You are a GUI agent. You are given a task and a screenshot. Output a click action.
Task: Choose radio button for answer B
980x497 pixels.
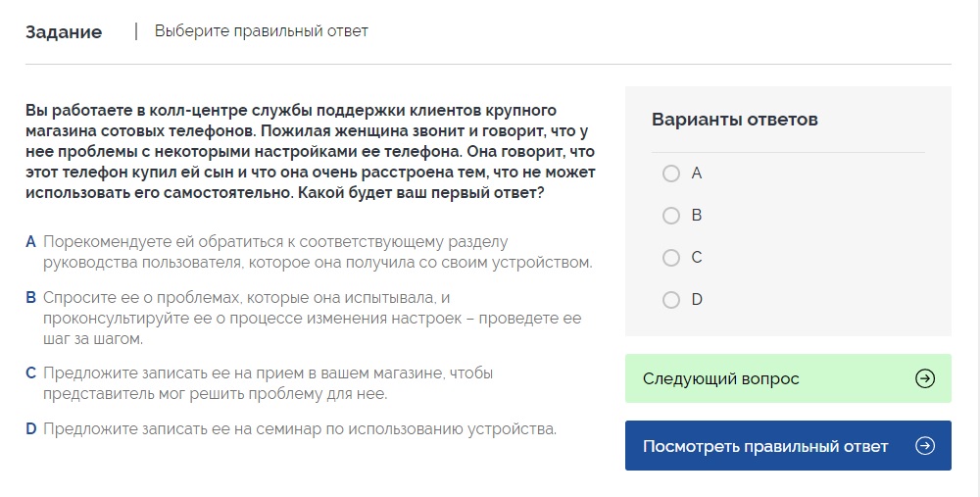671,216
